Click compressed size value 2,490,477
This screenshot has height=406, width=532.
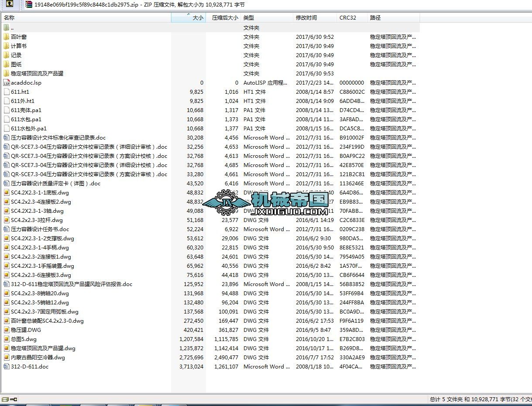[227, 357]
